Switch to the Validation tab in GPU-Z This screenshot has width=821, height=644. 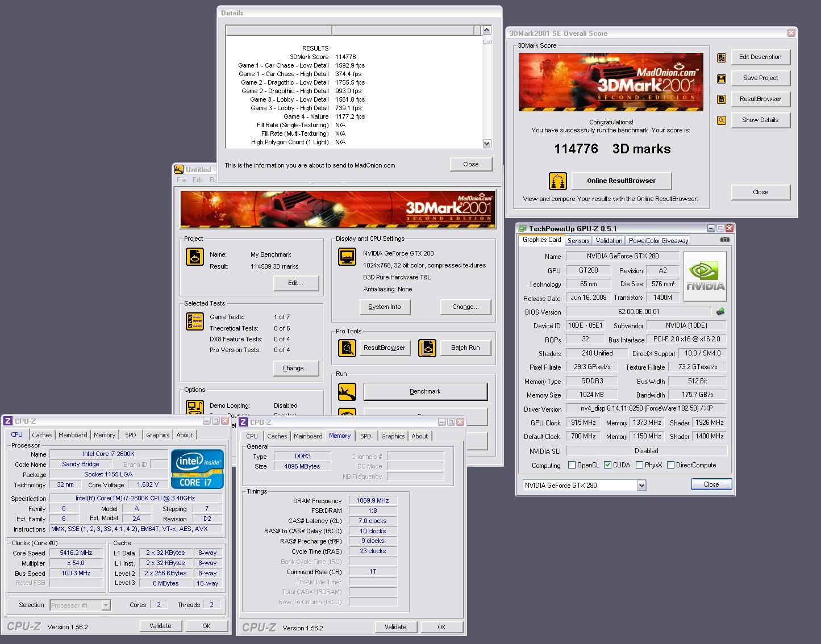click(x=609, y=241)
